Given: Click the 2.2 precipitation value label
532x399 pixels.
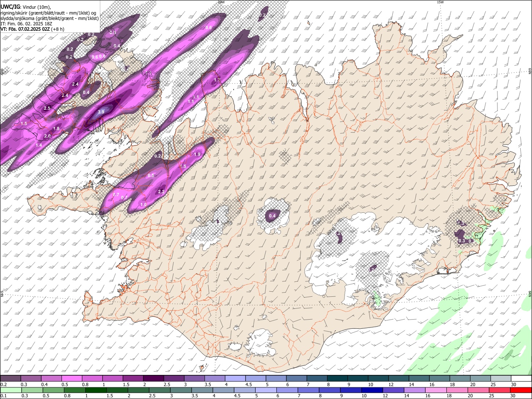Looking at the screenshot, I should (x=162, y=192).
